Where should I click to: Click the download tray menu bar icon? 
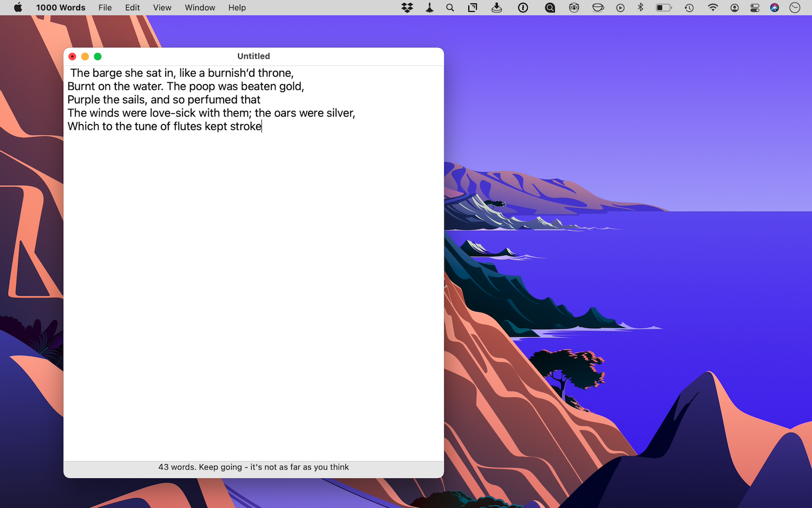[x=496, y=8]
